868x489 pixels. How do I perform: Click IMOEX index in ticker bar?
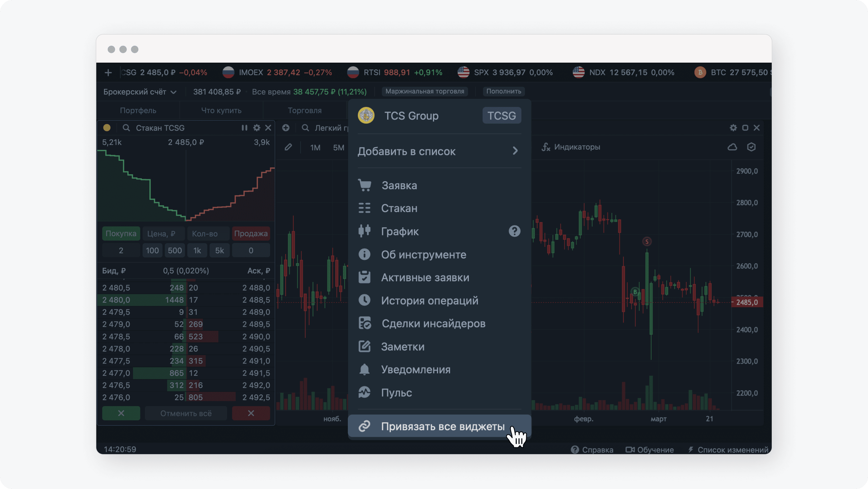point(277,72)
